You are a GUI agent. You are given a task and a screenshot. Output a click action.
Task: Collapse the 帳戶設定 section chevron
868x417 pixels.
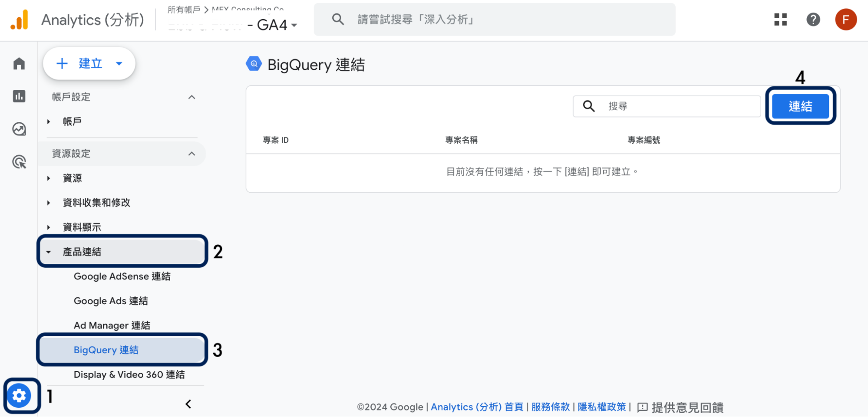191,97
